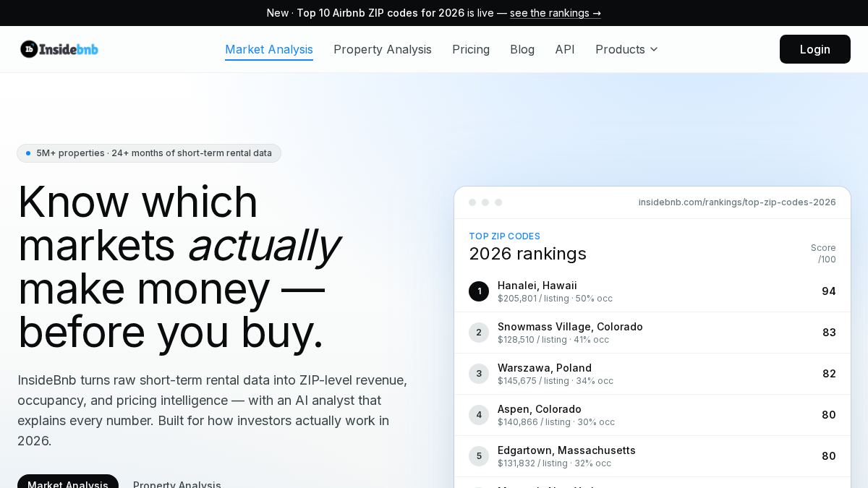
Task: Click Warszawa's score of 82
Action: tap(829, 374)
